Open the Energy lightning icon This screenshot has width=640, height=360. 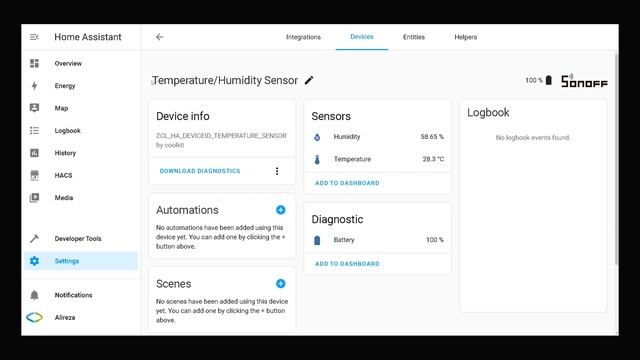click(34, 86)
